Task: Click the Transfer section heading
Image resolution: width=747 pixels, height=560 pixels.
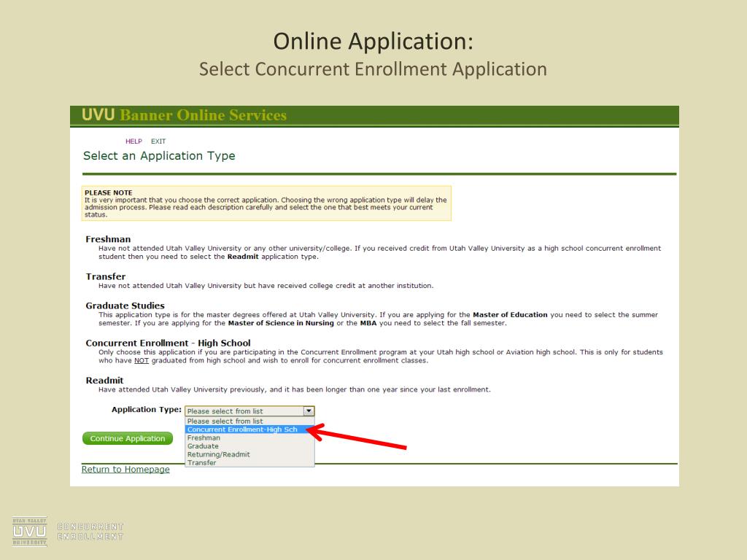Action: tap(106, 276)
